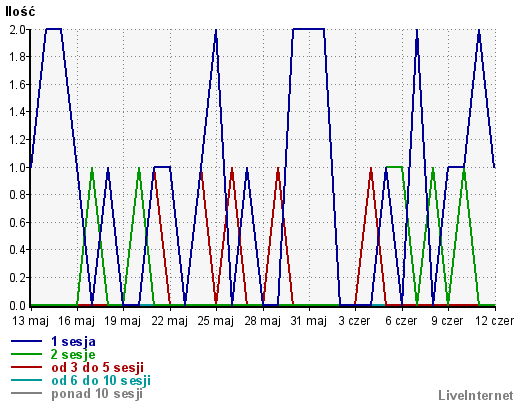Click the 'ponad 10 sesji' legend entry
520x405 pixels.
[x=97, y=394]
